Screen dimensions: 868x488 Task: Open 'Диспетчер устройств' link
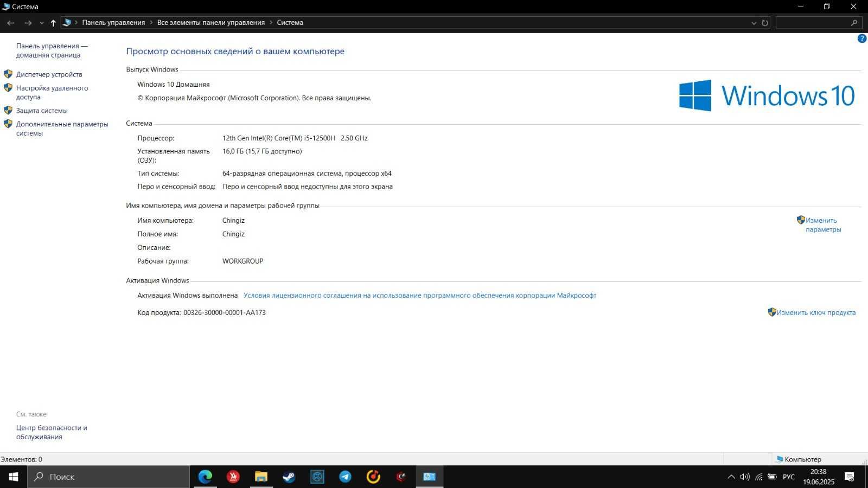point(49,74)
